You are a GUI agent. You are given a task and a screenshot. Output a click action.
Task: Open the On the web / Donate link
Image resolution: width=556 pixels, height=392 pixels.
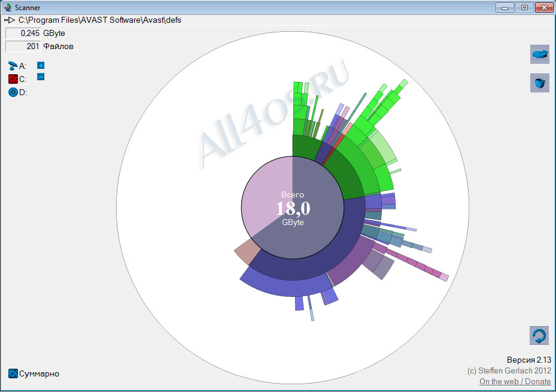[515, 382]
